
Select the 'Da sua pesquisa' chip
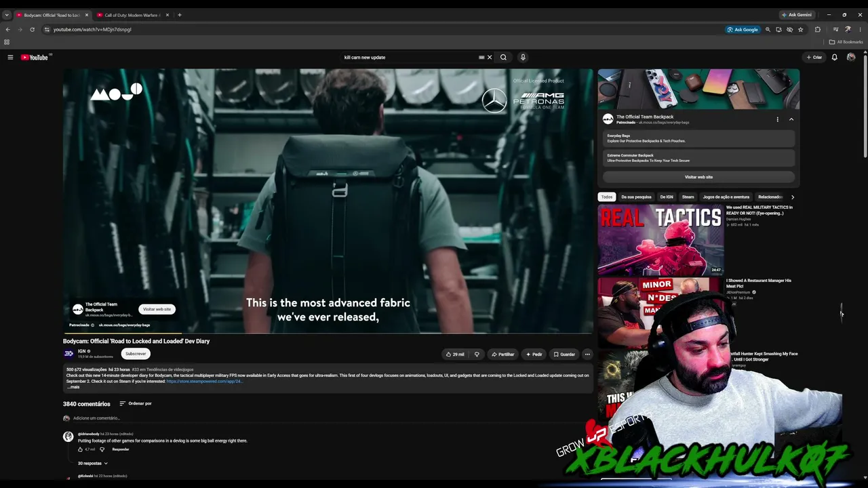(x=636, y=197)
